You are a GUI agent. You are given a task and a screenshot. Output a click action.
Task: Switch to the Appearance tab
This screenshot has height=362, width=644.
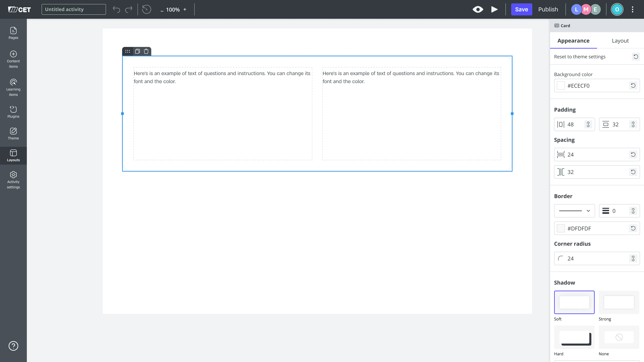pos(574,40)
